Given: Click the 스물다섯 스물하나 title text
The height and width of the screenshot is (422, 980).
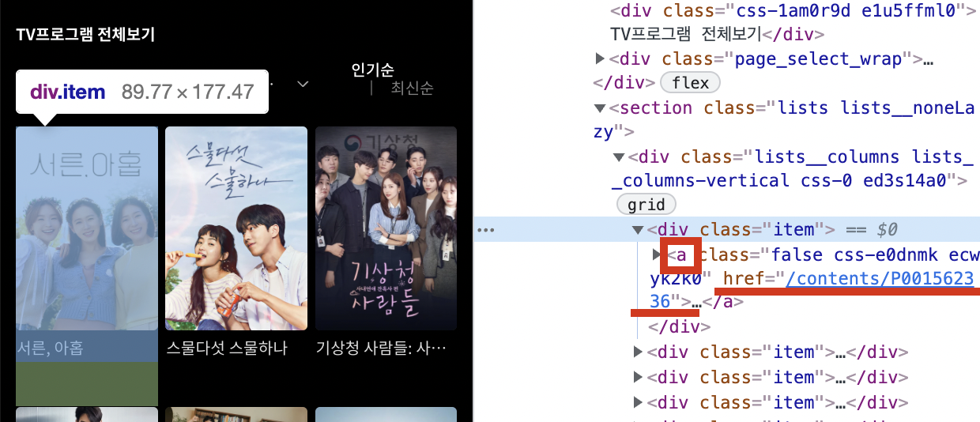Looking at the screenshot, I should (x=227, y=348).
